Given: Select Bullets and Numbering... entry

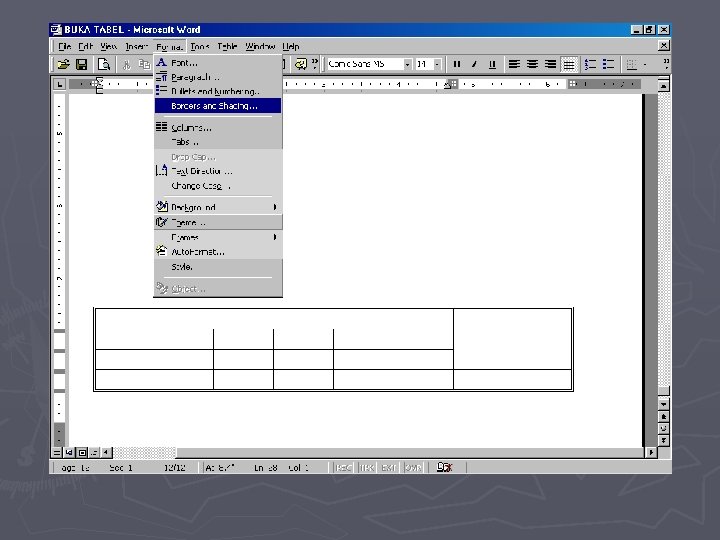Looking at the screenshot, I should tap(218, 91).
